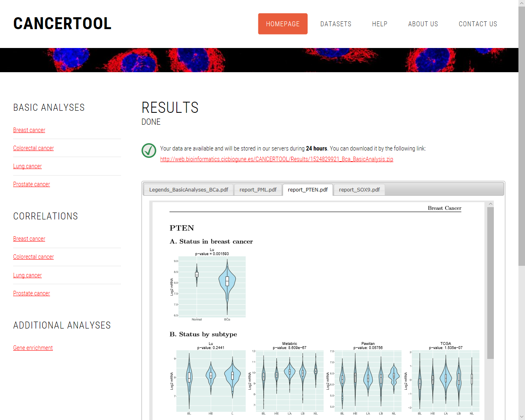Open Gene enrichment analysis link
The image size is (525, 420).
33,348
